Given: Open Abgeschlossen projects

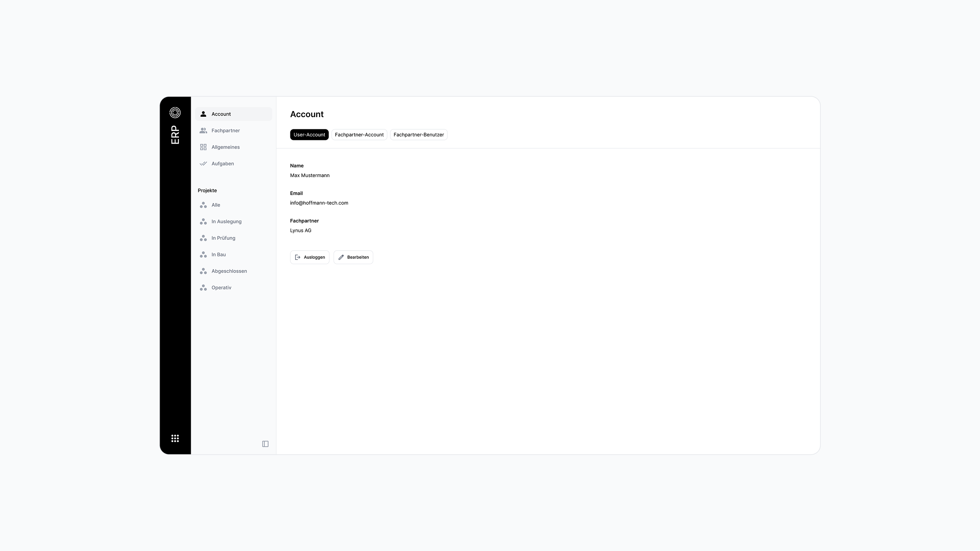Looking at the screenshot, I should [229, 271].
